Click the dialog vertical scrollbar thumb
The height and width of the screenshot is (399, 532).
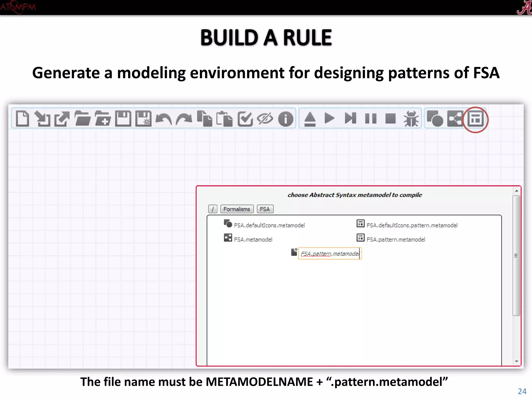click(516, 256)
